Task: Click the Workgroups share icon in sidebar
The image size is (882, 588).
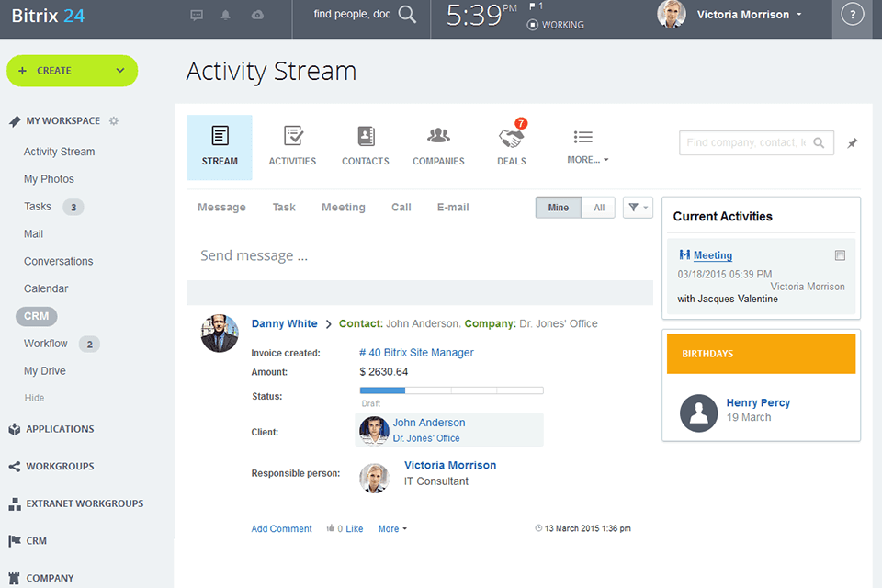Action: (15, 467)
